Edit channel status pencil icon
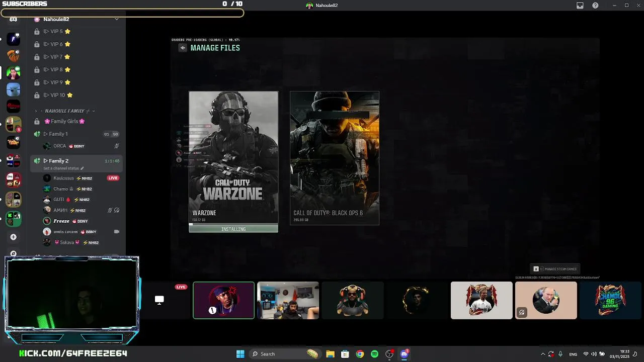Image resolution: width=644 pixels, height=362 pixels. click(82, 168)
